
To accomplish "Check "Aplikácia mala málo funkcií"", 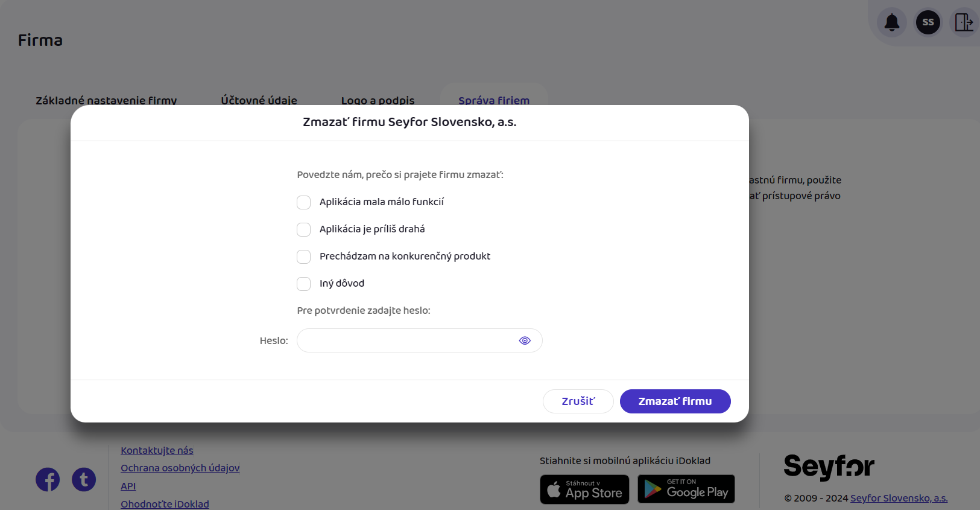I will [x=304, y=202].
